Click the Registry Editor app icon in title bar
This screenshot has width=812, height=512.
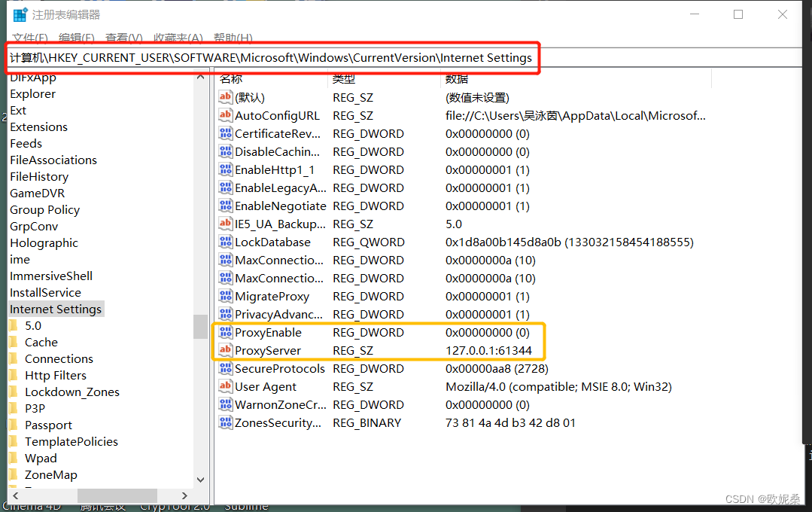(x=20, y=14)
